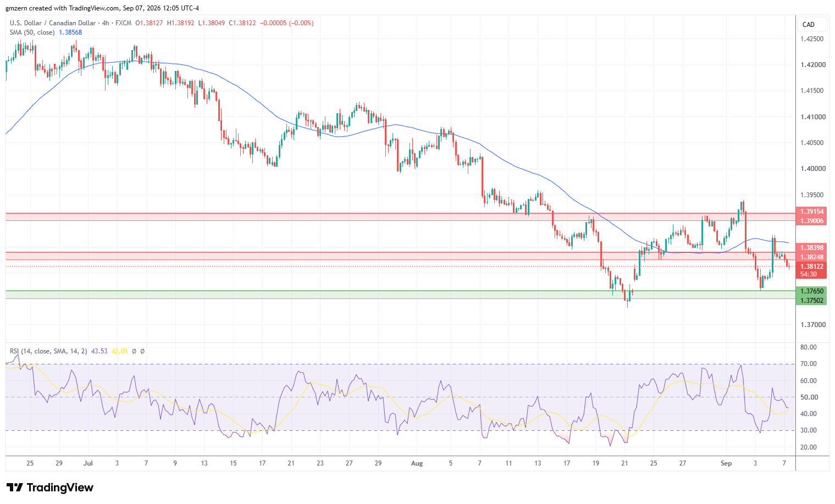Click the 1.39006 price tag
835x504 pixels.
tap(812, 221)
